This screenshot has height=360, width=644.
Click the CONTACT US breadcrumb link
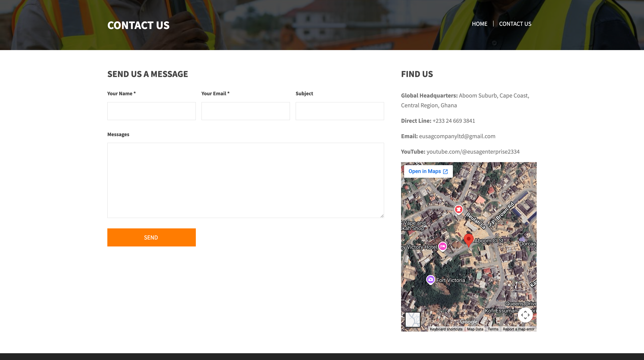click(515, 24)
